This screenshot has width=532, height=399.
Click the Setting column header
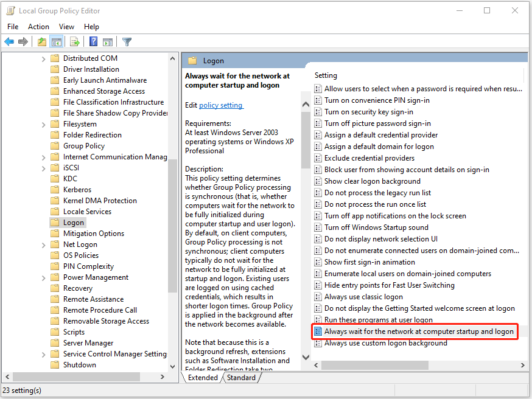click(x=326, y=75)
